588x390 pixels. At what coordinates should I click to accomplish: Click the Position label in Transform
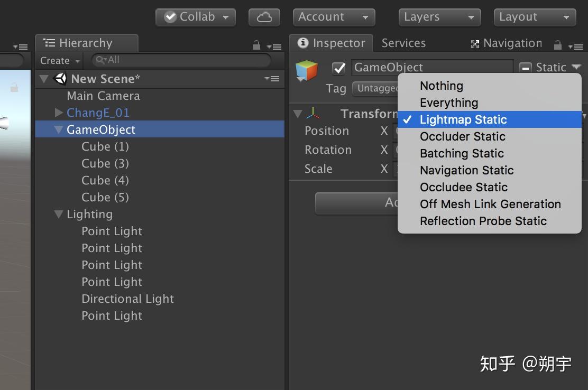[327, 131]
